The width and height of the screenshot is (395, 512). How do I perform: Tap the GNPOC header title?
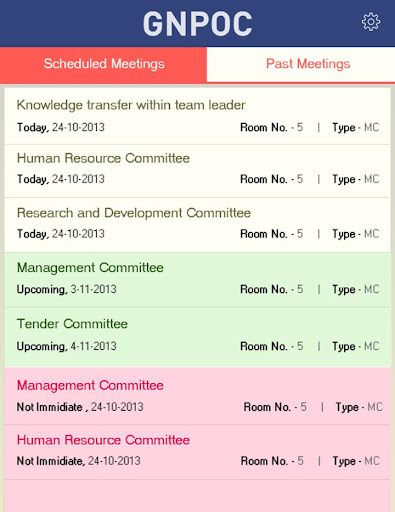[197, 23]
